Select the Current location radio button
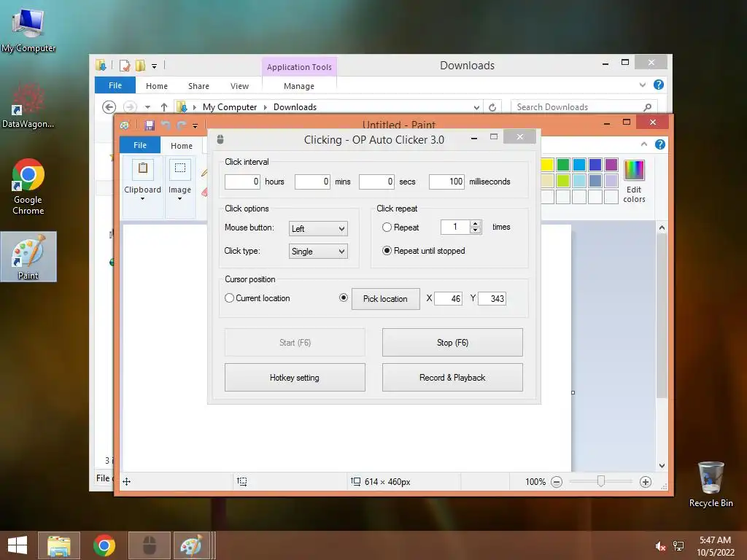This screenshot has height=560, width=747. tap(229, 297)
